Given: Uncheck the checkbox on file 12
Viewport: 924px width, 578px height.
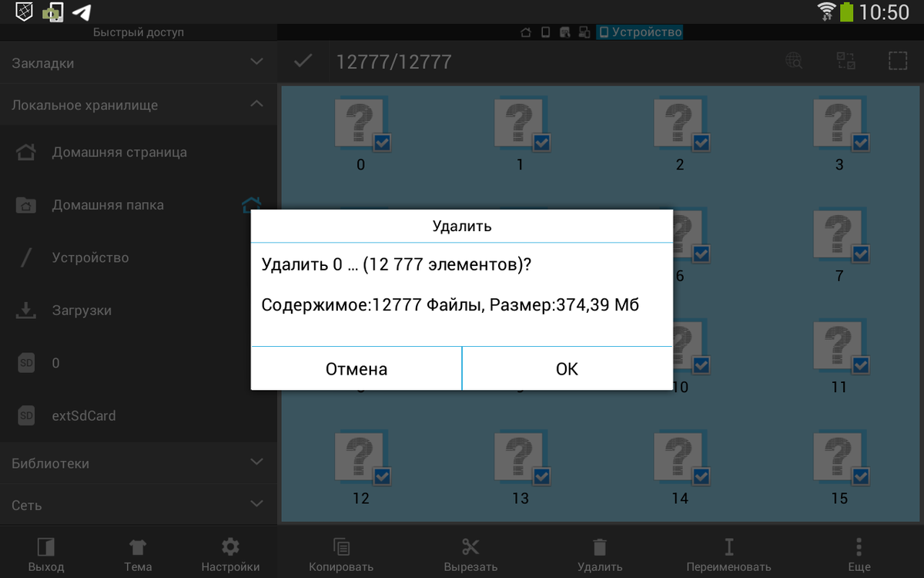Looking at the screenshot, I should pyautogui.click(x=382, y=476).
